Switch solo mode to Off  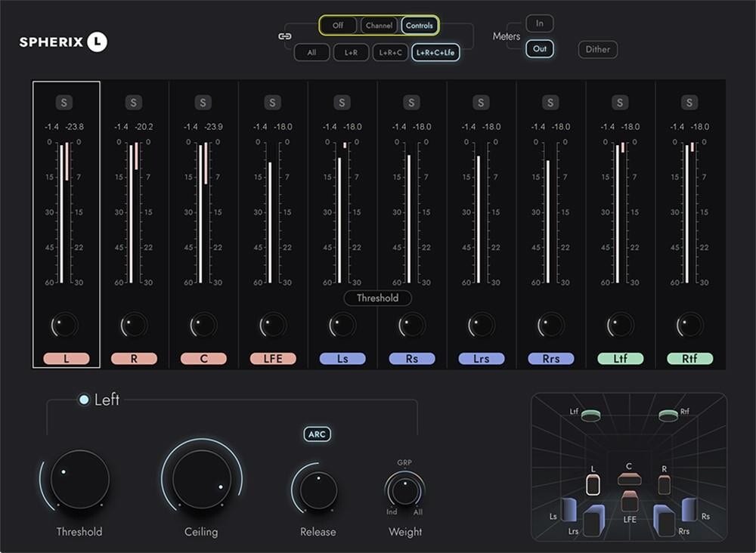[338, 25]
